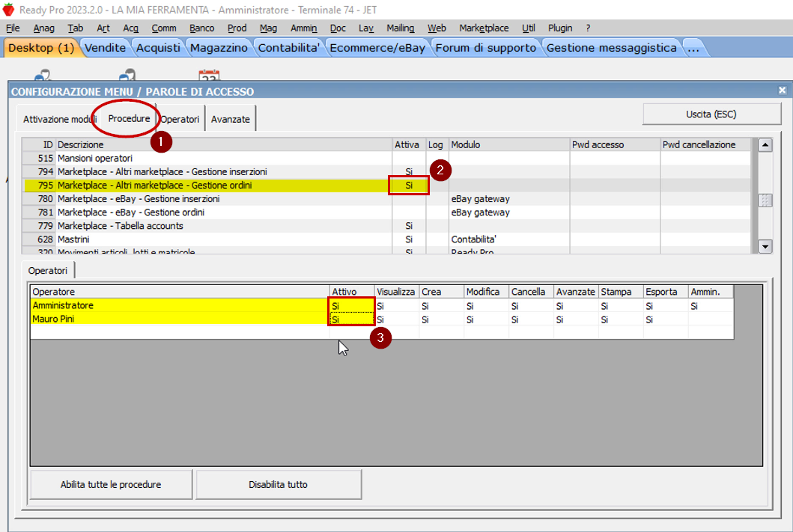The width and height of the screenshot is (793, 532).
Task: Open the Tab menu
Action: [x=76, y=28]
